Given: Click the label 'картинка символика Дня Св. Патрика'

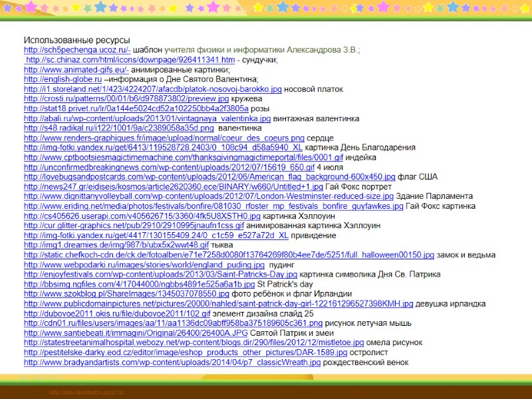Looking at the screenshot, I should [x=370, y=274].
